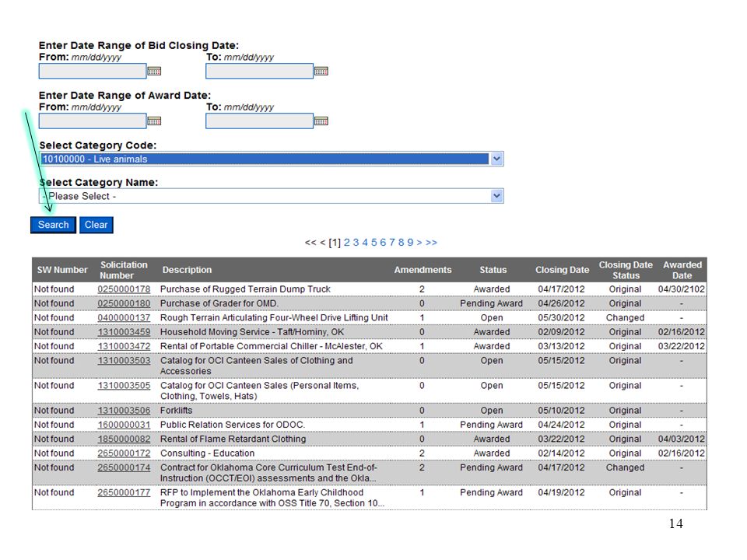The image size is (747, 560).
Task: Click the Amendments column header
Action: tap(423, 270)
